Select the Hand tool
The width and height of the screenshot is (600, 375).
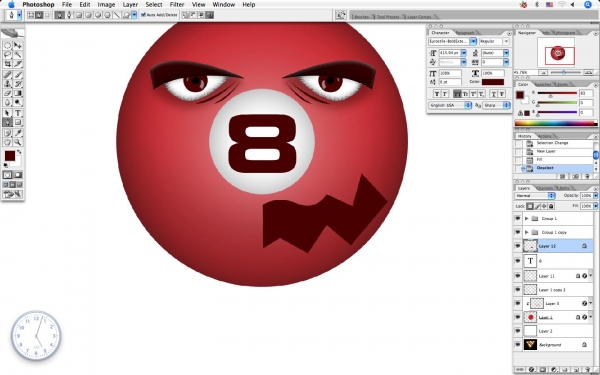[7, 142]
